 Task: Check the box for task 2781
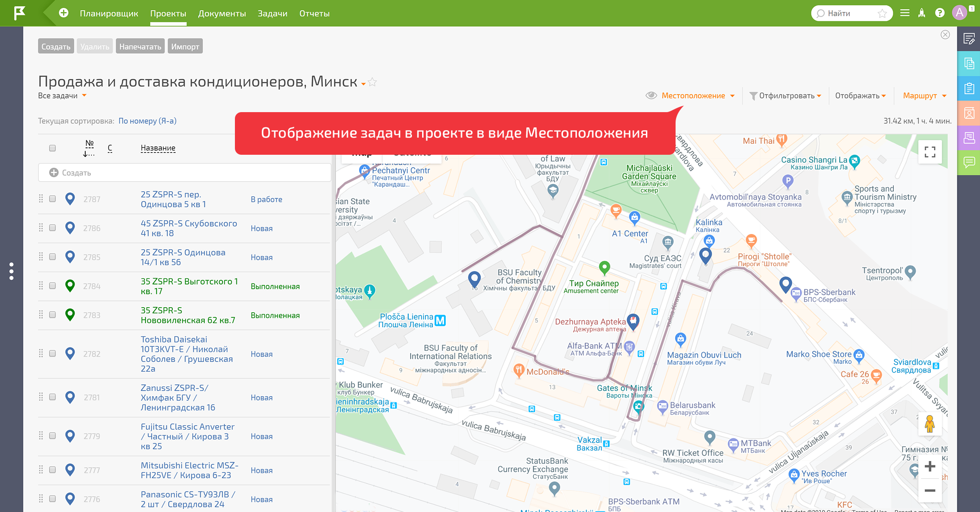tap(52, 397)
